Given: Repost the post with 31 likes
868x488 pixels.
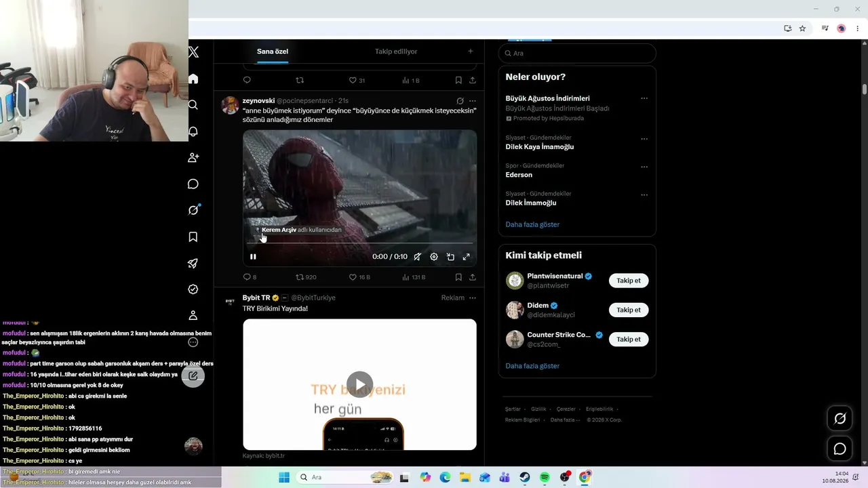Looking at the screenshot, I should (300, 81).
